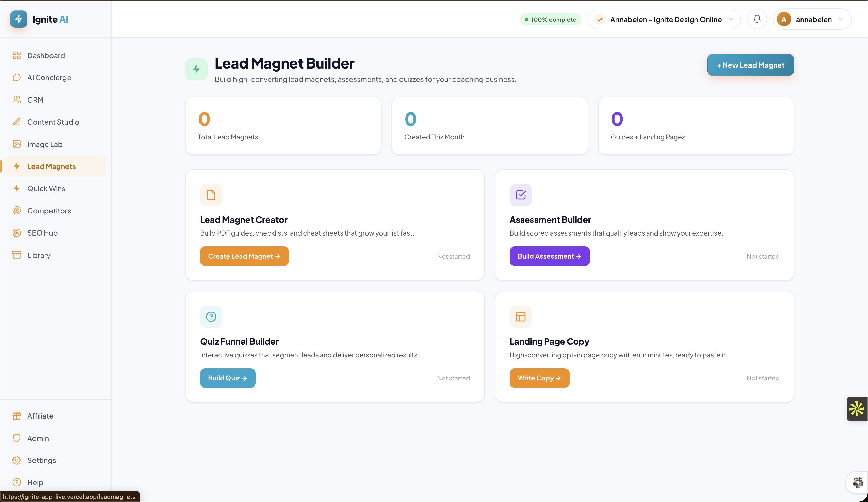Click the Ignite AI brand name
Viewport: 868px width, 502px height.
tap(50, 19)
